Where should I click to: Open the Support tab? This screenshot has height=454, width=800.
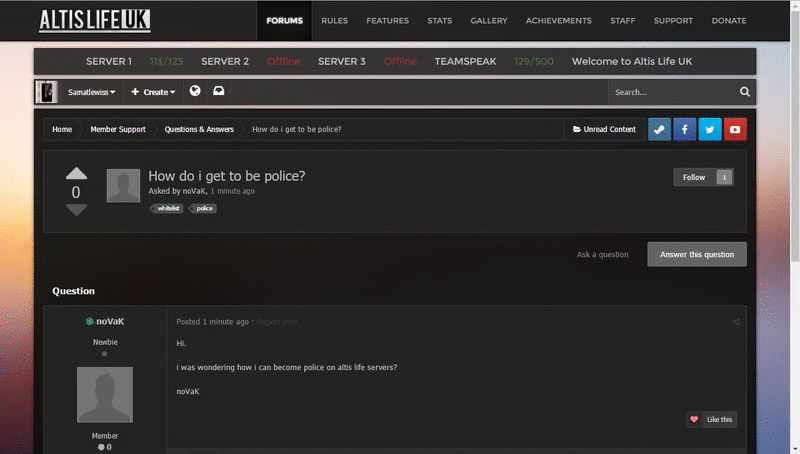(673, 21)
